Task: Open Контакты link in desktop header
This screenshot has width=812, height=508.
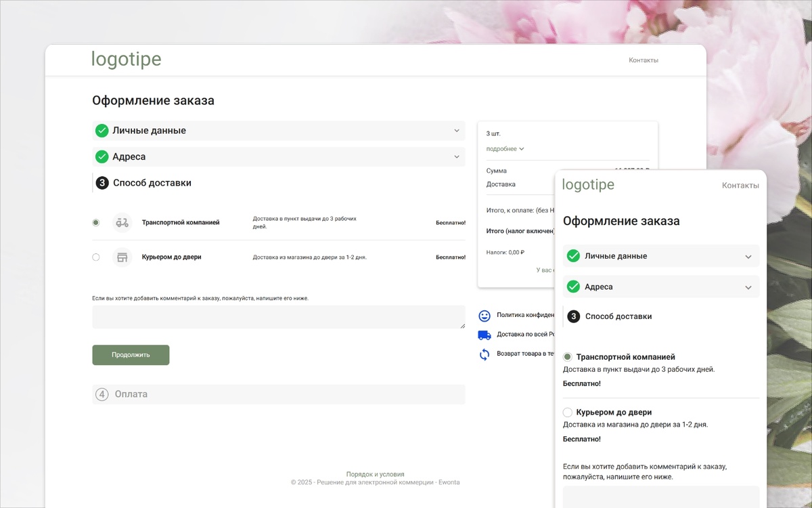Action: (x=644, y=60)
